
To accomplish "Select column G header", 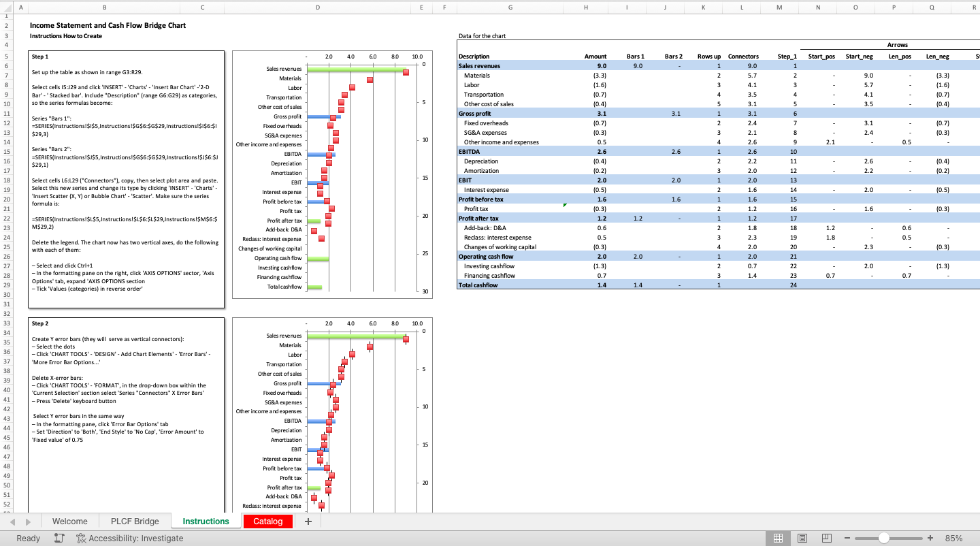I will (510, 7).
